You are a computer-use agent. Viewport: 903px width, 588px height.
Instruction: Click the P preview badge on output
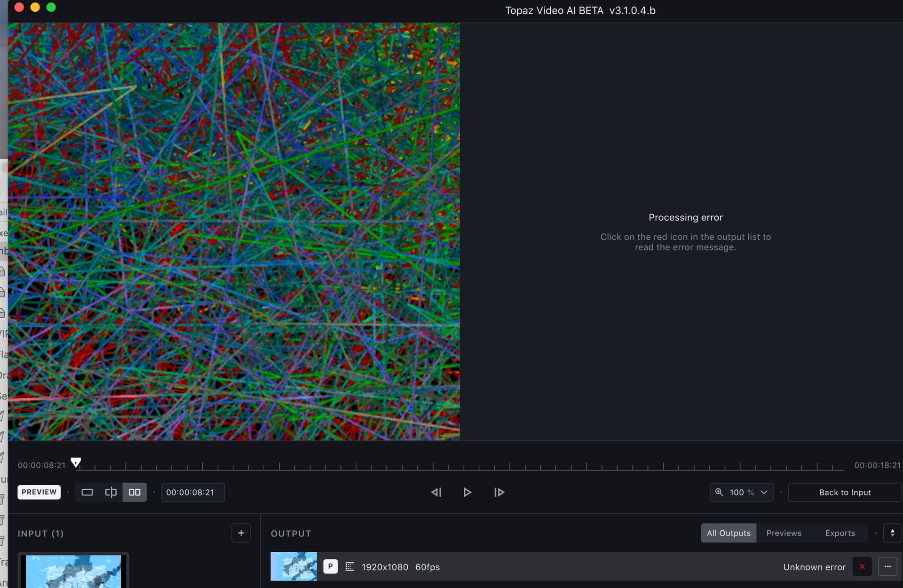click(x=330, y=566)
